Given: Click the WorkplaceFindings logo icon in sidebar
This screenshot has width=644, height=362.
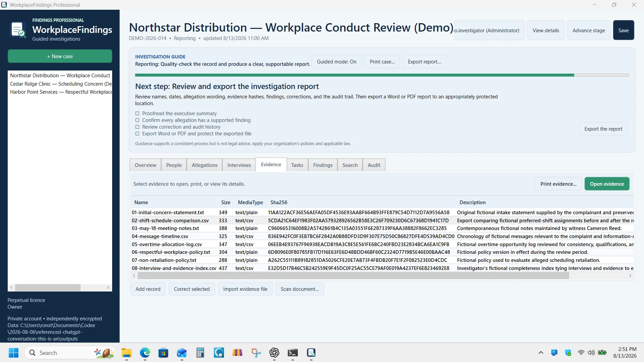Looking at the screenshot, I should (18, 30).
